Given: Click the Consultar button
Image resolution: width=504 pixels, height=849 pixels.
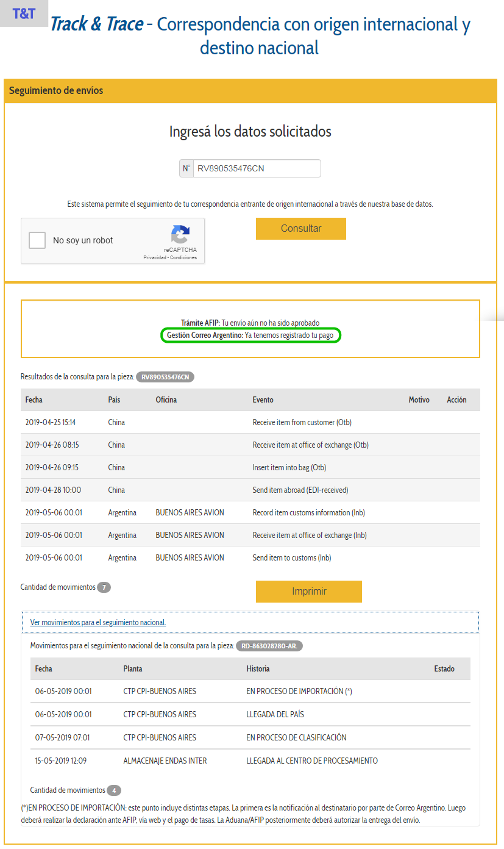Looking at the screenshot, I should click(x=301, y=229).
